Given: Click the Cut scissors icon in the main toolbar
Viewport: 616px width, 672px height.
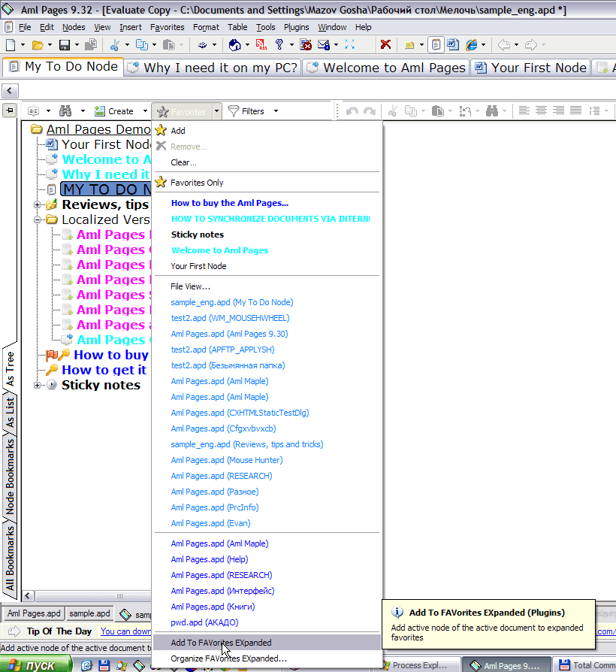Looking at the screenshot, I should pyautogui.click(x=115, y=44).
